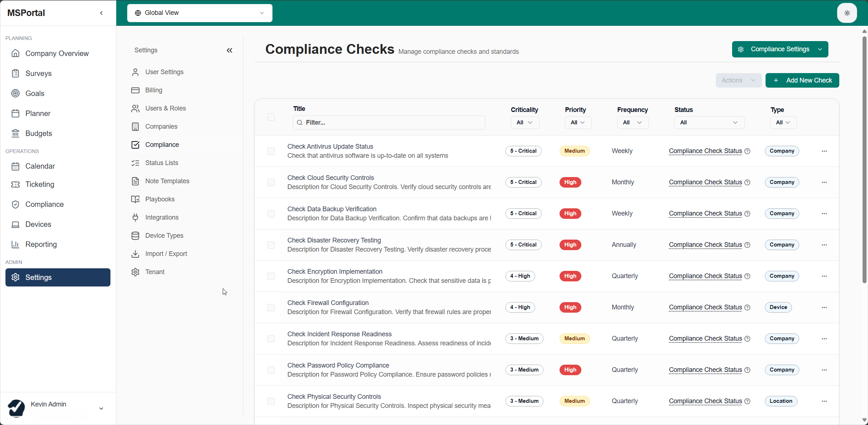Open the Frequency filter dropdown

(633, 123)
